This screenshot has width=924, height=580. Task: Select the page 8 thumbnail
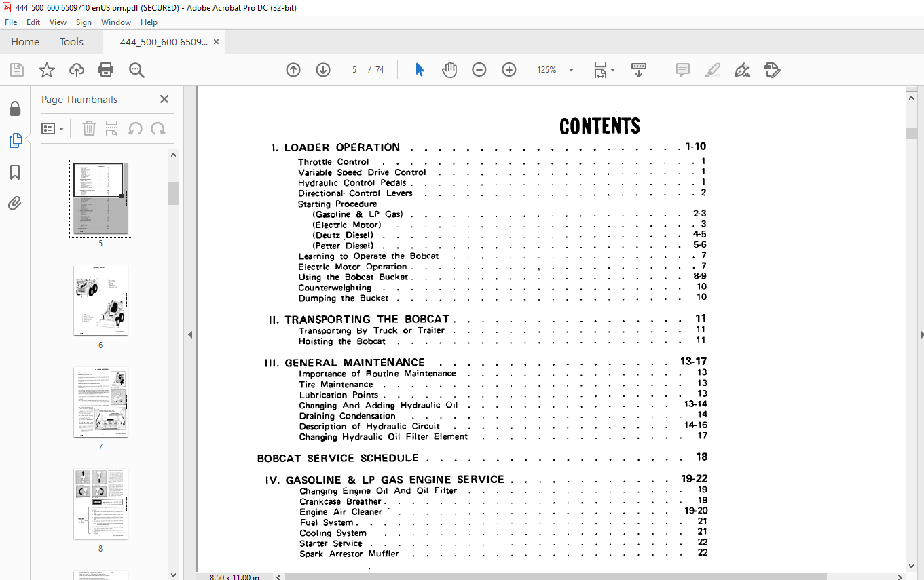tap(100, 503)
